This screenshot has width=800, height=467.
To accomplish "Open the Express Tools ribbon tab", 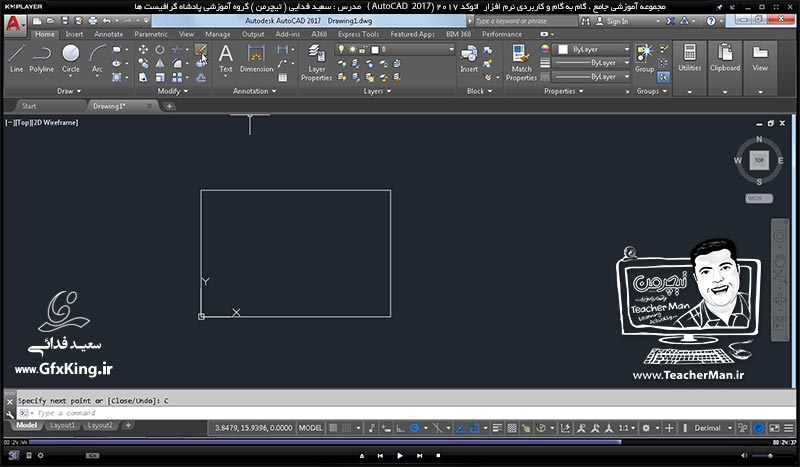I will (x=358, y=34).
